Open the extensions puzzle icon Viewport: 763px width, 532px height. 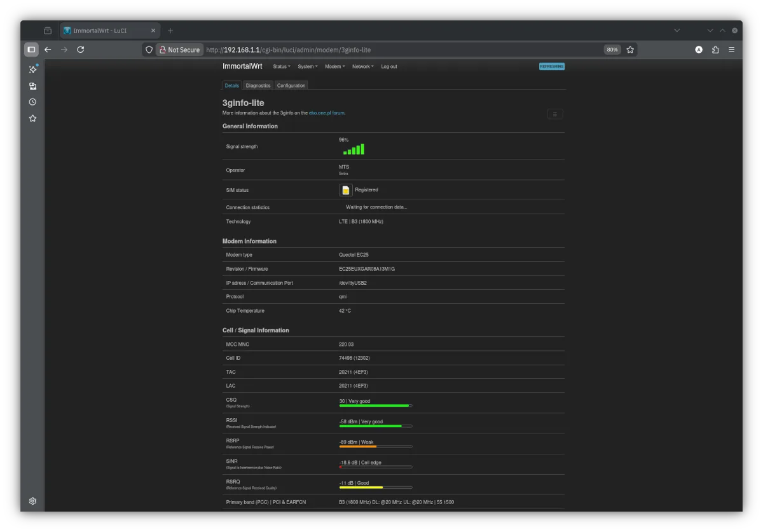point(715,50)
